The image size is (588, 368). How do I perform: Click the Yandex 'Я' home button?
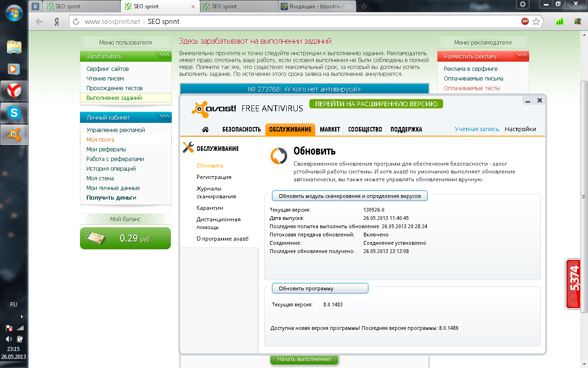point(56,22)
